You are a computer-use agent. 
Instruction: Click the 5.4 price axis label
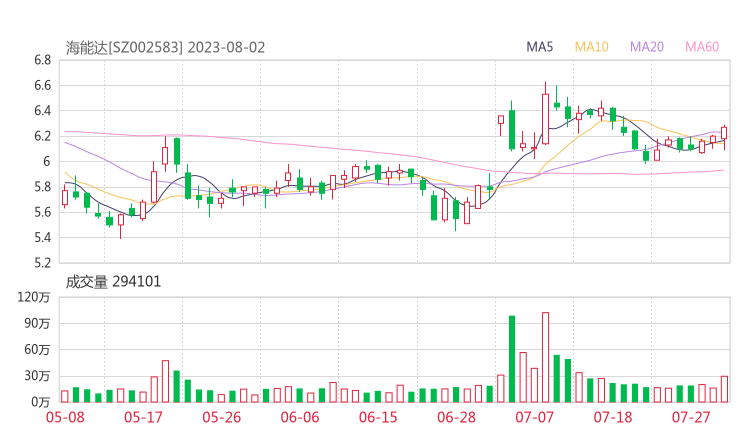click(42, 238)
